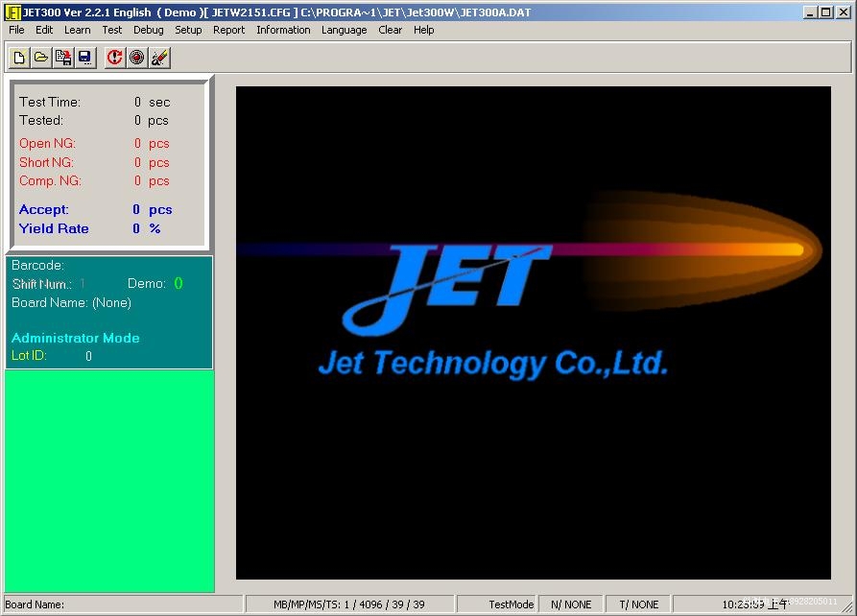Click the JET application icon in title bar
The height and width of the screenshot is (616, 857).
[12, 12]
